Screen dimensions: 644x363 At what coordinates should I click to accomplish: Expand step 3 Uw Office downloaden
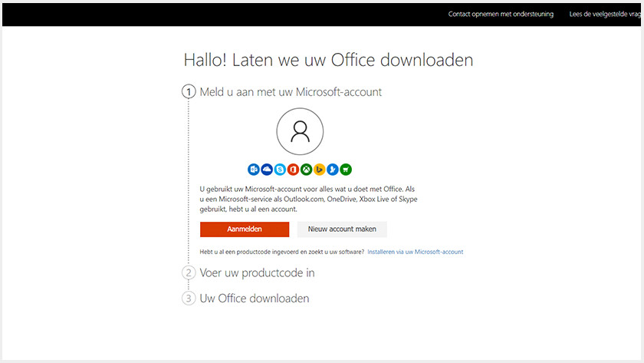click(255, 299)
